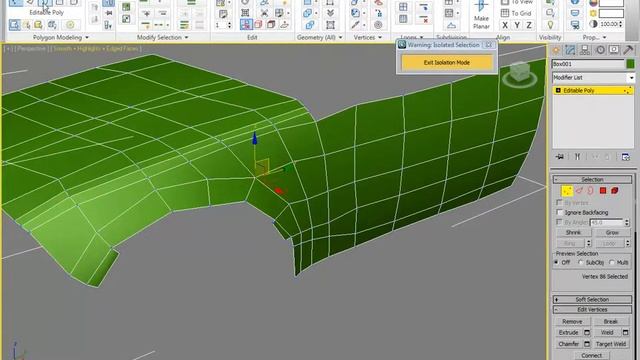Open the Utilities hammer panel tab
640x360 pixels.
(x=628, y=50)
